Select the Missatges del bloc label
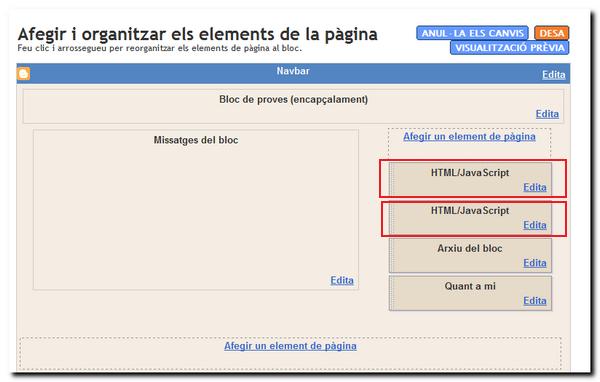This screenshot has height=382, width=600. pyautogui.click(x=196, y=140)
